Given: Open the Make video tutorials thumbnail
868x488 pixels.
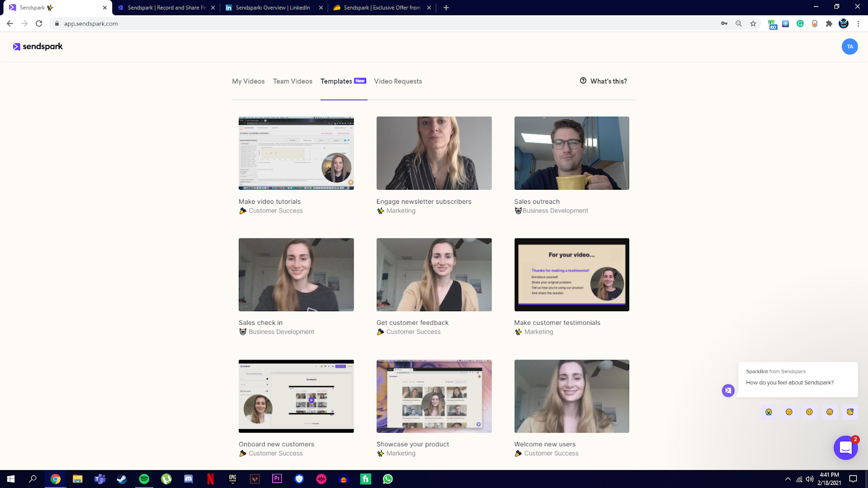Looking at the screenshot, I should tap(296, 153).
